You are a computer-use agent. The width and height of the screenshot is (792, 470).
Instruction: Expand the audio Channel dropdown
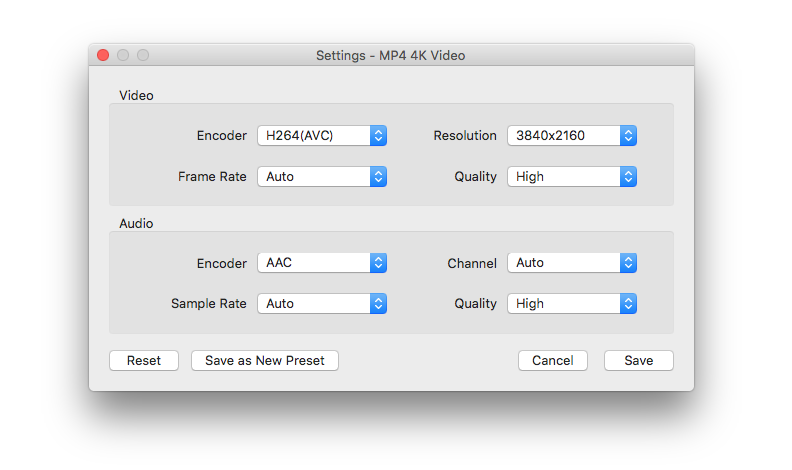point(572,263)
